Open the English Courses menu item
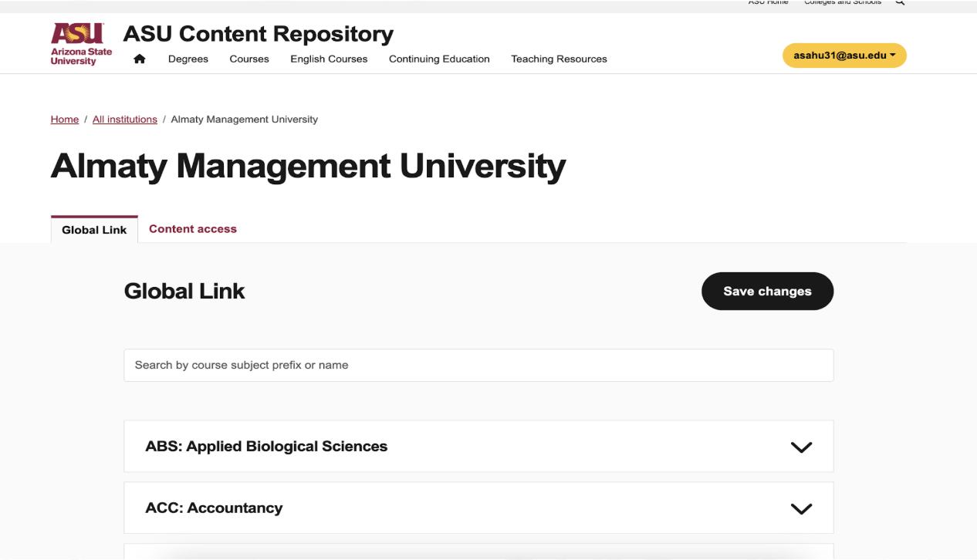Viewport: 977px width, 560px height. 329,59
